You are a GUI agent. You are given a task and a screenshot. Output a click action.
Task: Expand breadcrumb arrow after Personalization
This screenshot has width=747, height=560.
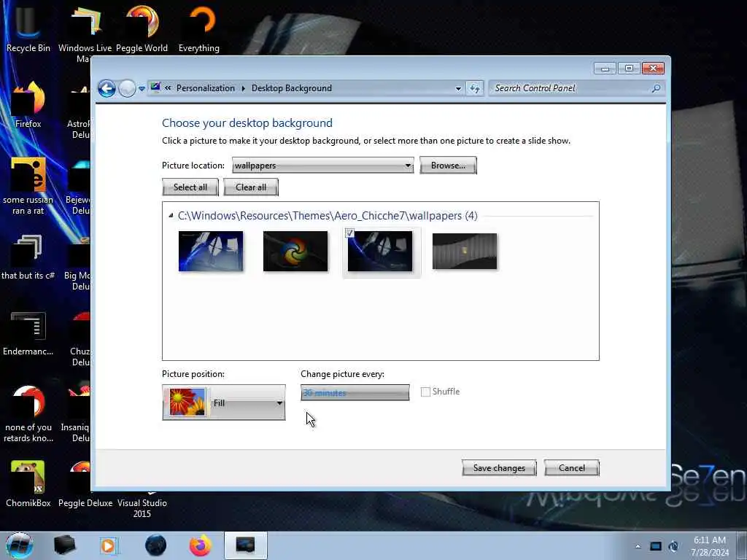pos(244,88)
